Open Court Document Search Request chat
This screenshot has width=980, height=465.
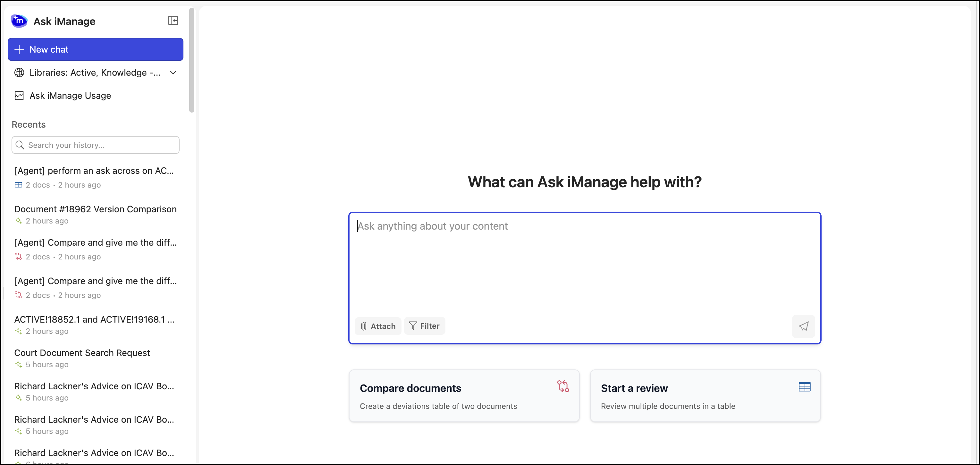pyautogui.click(x=95, y=358)
